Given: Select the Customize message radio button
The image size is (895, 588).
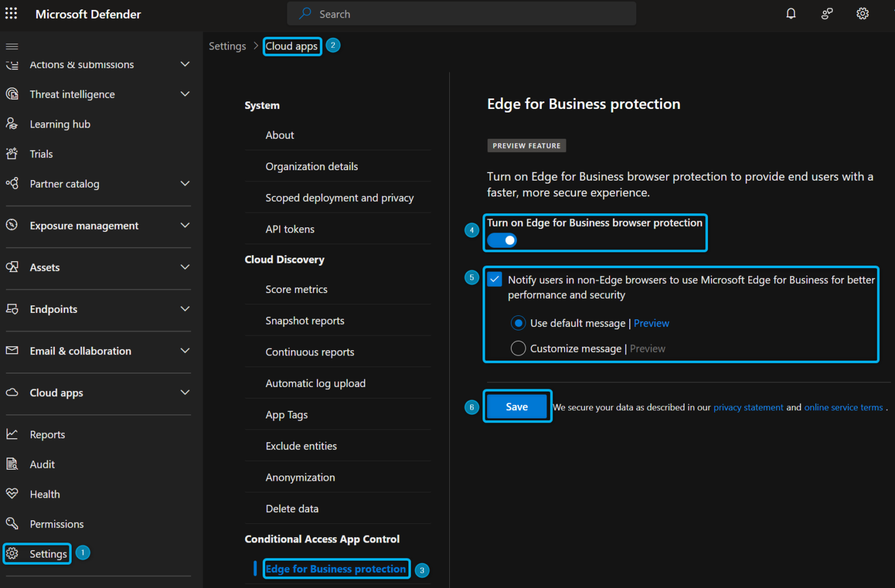Looking at the screenshot, I should (x=518, y=348).
